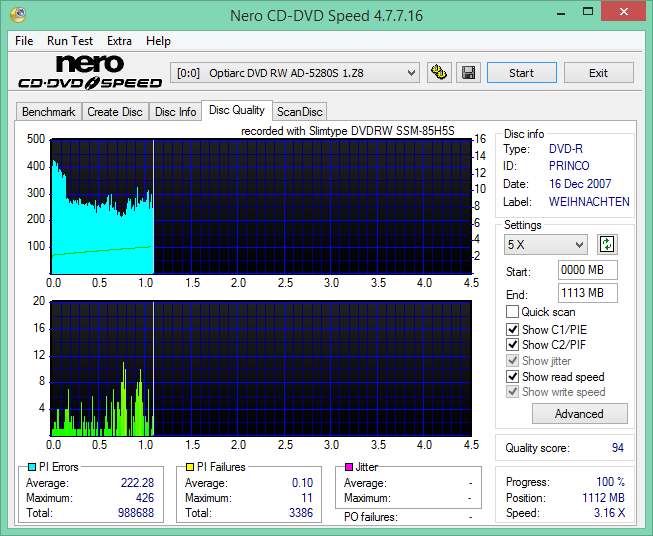Click the Exit button
This screenshot has width=653, height=536.
(598, 73)
